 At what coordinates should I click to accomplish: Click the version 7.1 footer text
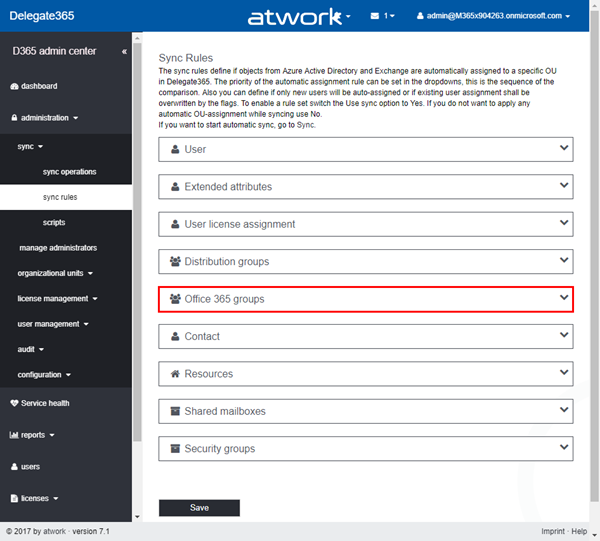(x=91, y=531)
